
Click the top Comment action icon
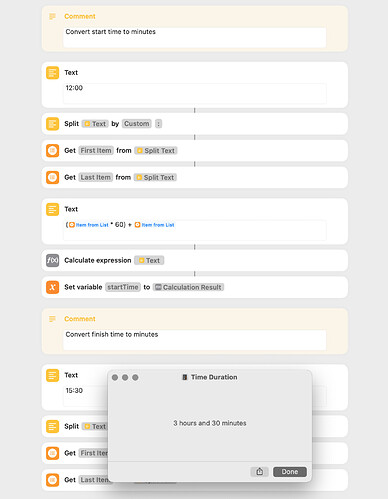coord(52,16)
